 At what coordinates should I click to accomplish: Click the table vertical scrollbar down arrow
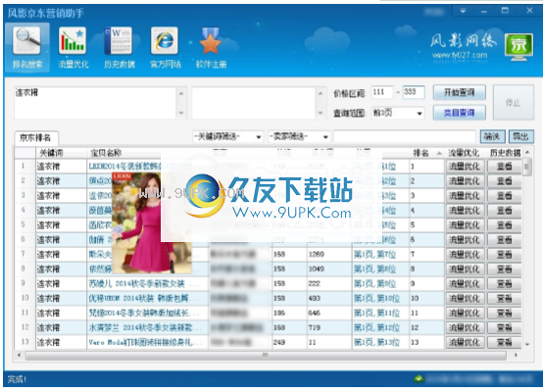tap(527, 344)
